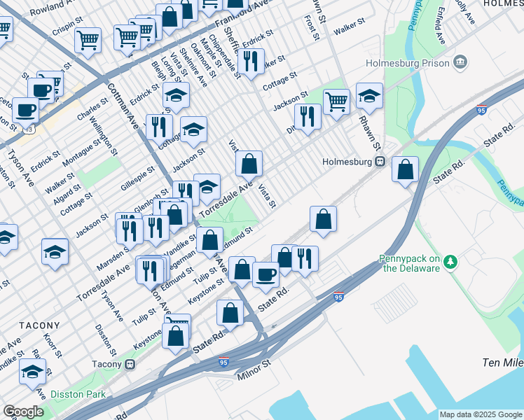
Task: Select the Holmesburg train station icon
Action: click(x=380, y=162)
